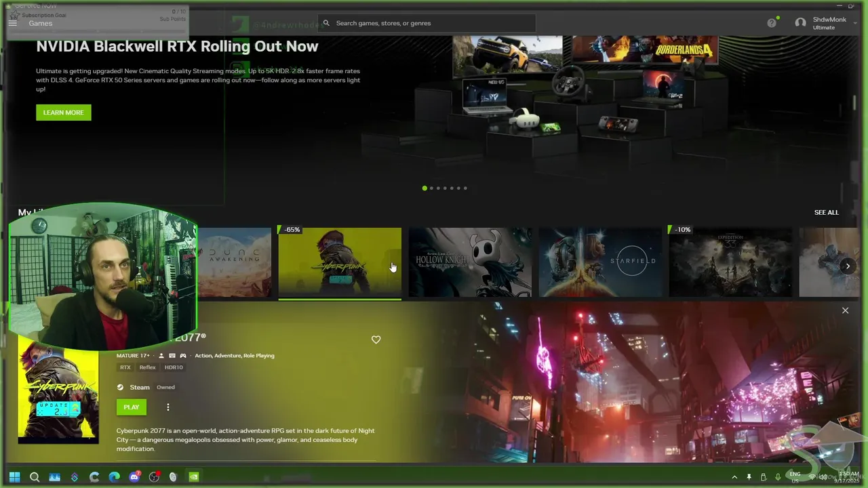Click SEE ALL for the library
868x488 pixels.
827,213
